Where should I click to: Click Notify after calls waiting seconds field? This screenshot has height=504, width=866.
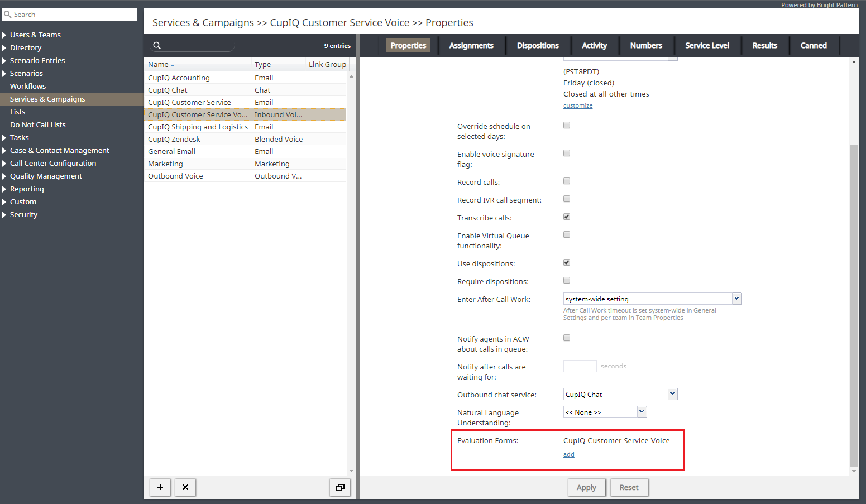click(x=580, y=366)
